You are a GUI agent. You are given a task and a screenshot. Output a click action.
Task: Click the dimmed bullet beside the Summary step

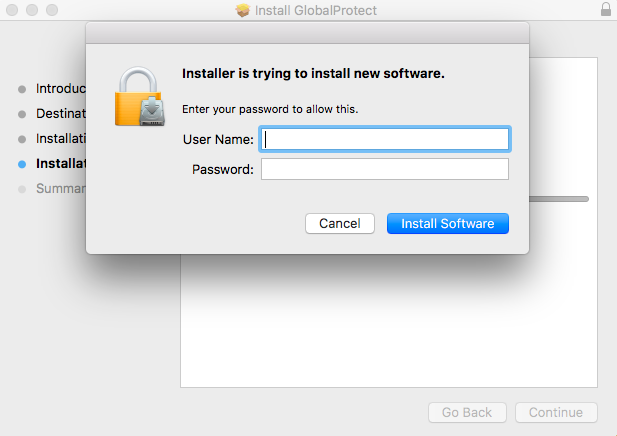point(22,189)
